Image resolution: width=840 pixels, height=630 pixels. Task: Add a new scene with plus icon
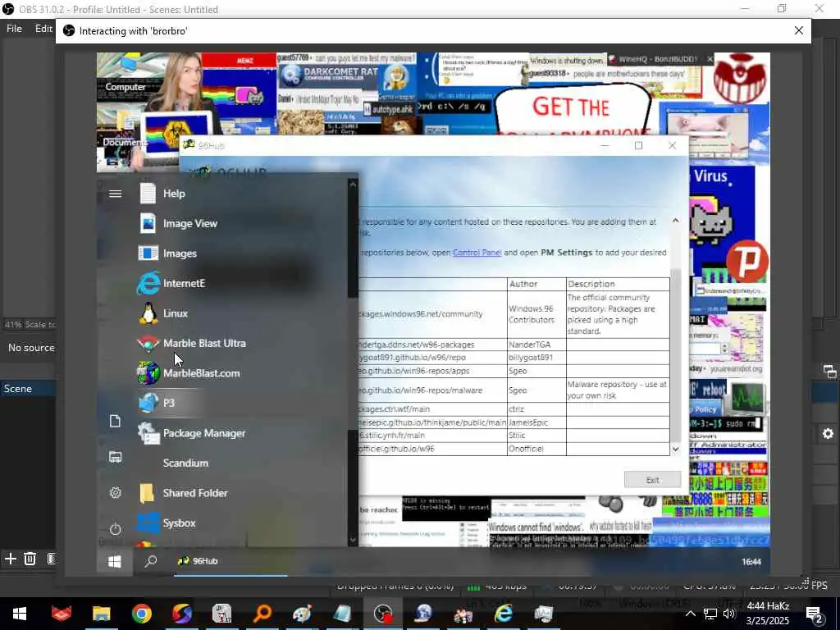(x=10, y=559)
